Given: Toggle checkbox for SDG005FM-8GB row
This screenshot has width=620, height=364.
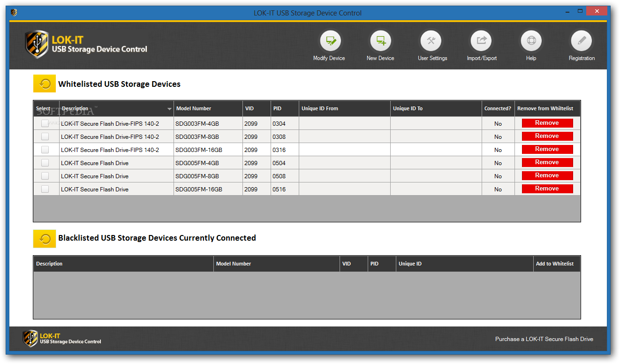Looking at the screenshot, I should click(45, 176).
